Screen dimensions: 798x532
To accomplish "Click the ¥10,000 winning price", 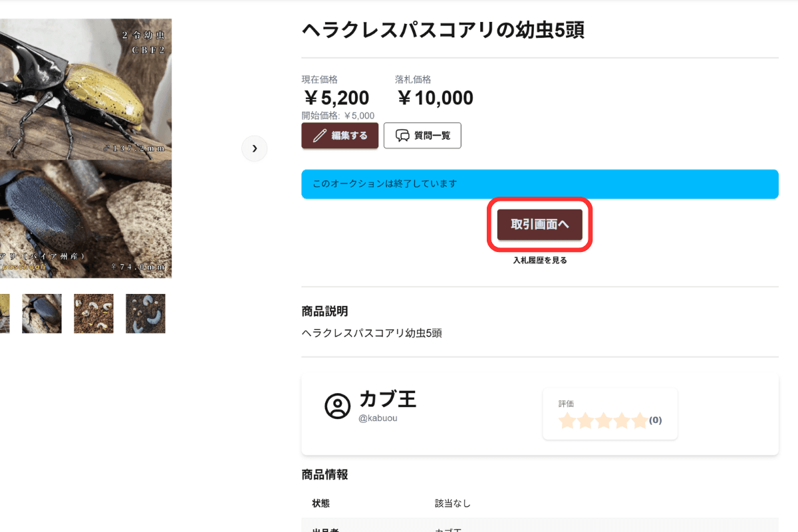I will point(435,98).
